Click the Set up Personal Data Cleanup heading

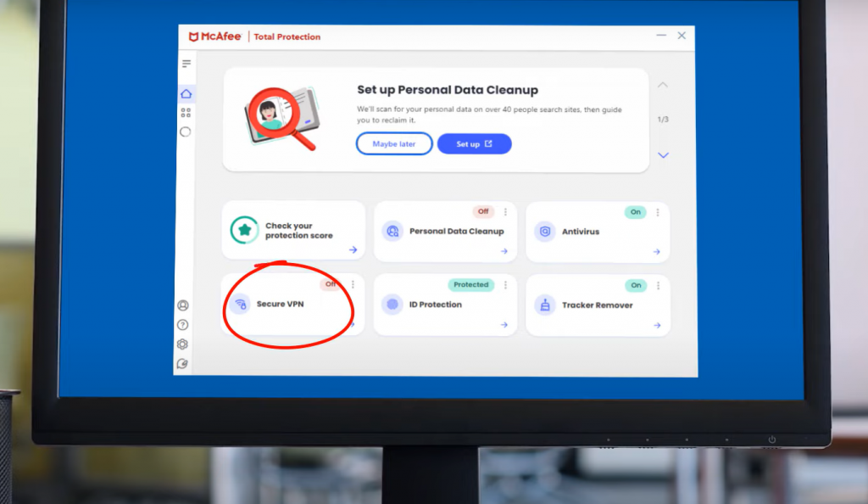pos(448,90)
